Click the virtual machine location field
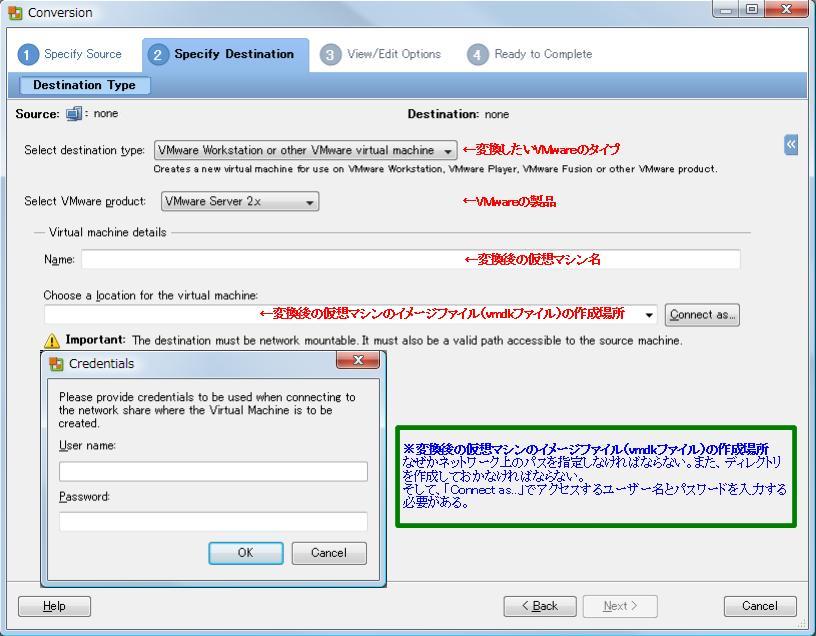Viewport: 816px width, 636px height. (351, 315)
